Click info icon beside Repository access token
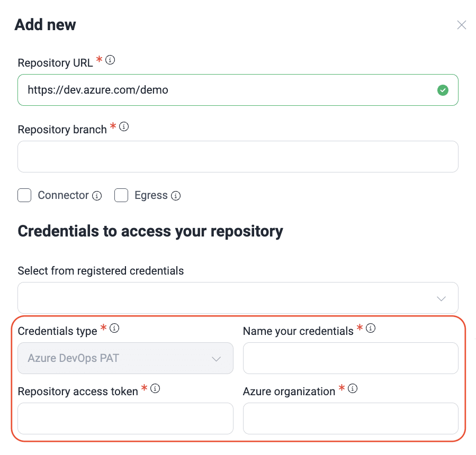The height and width of the screenshot is (455, 476). coord(155,389)
